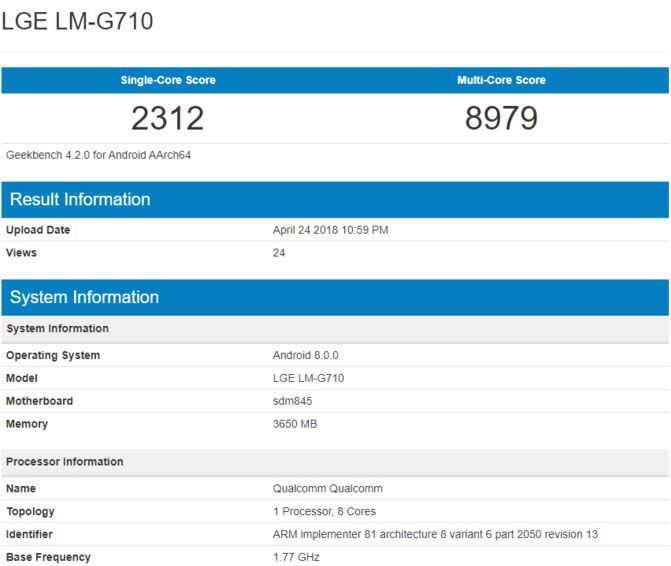671x566 pixels.
Task: Click the LGE LM-G710 page title
Action: pyautogui.click(x=77, y=21)
